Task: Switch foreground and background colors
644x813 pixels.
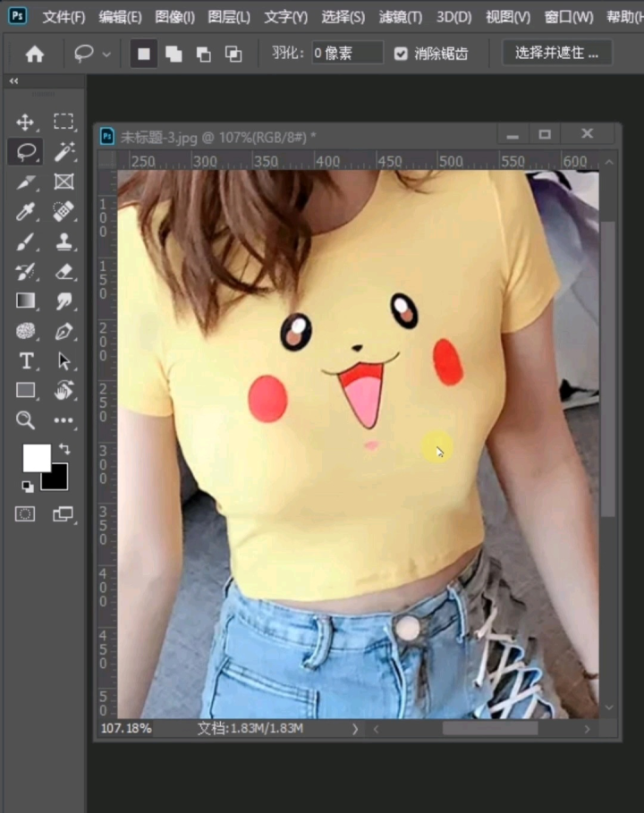Action: coord(64,448)
